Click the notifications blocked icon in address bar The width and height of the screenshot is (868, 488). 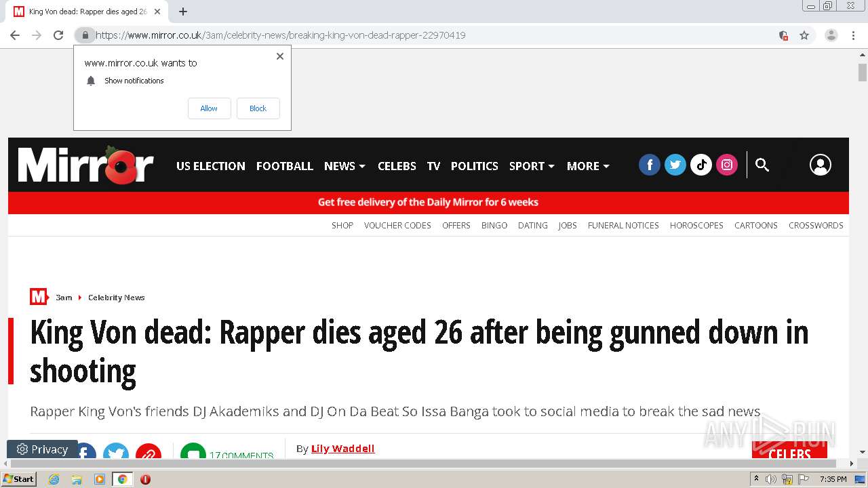tap(783, 35)
